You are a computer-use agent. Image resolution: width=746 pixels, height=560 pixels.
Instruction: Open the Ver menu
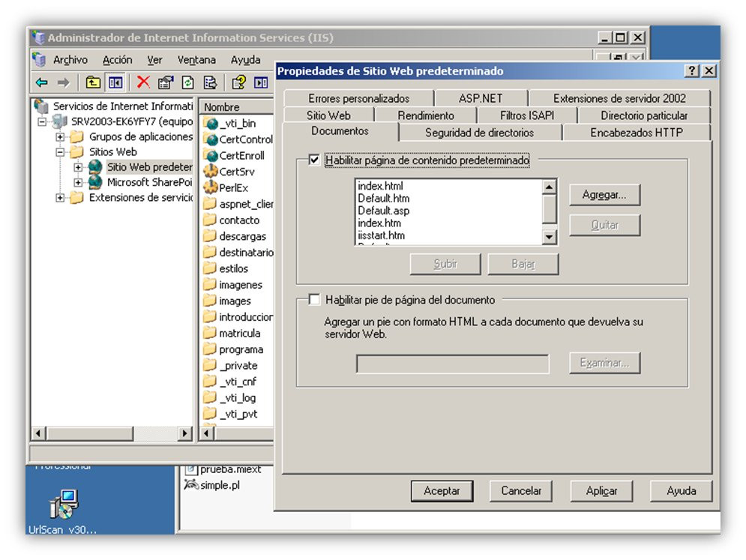point(154,60)
